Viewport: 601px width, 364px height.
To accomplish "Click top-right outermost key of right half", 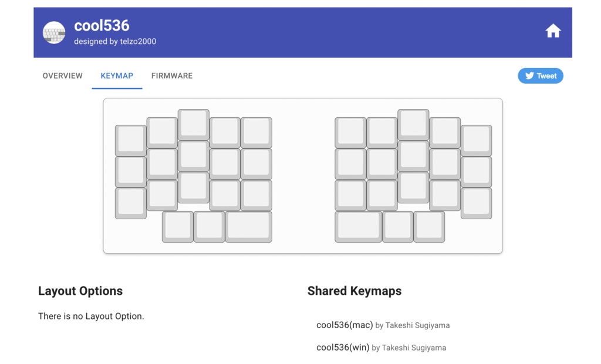I will point(476,140).
